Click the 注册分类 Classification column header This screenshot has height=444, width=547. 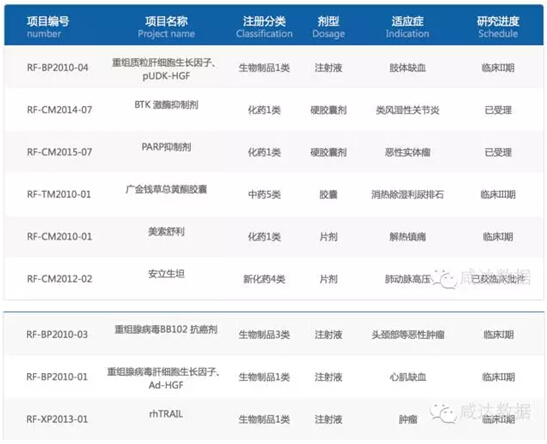[264, 27]
